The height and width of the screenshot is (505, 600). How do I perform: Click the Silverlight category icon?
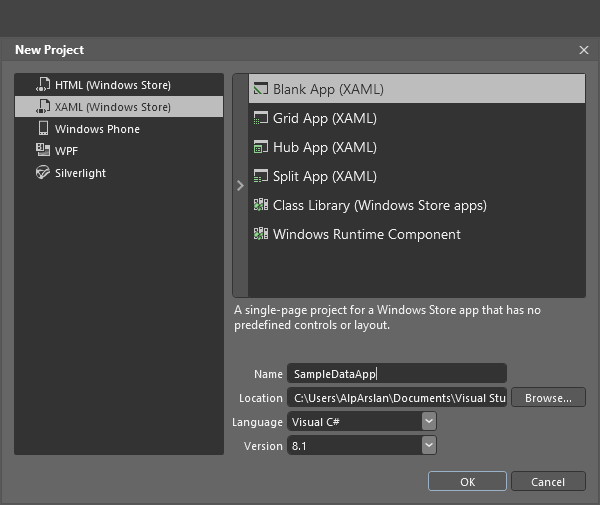point(43,173)
